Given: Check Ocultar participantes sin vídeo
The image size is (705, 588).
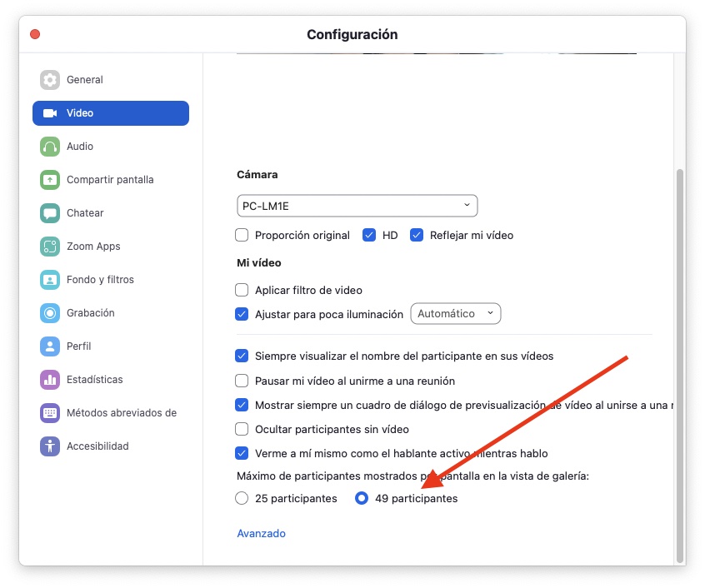Looking at the screenshot, I should [242, 430].
